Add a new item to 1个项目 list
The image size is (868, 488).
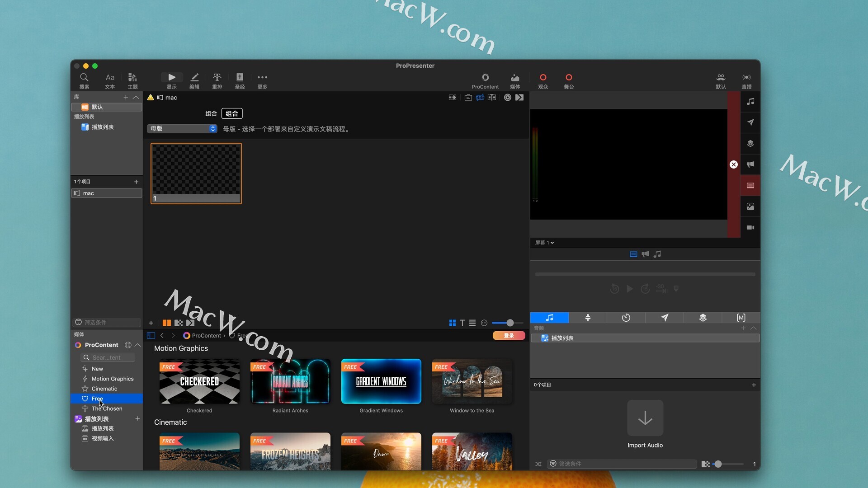click(x=136, y=182)
